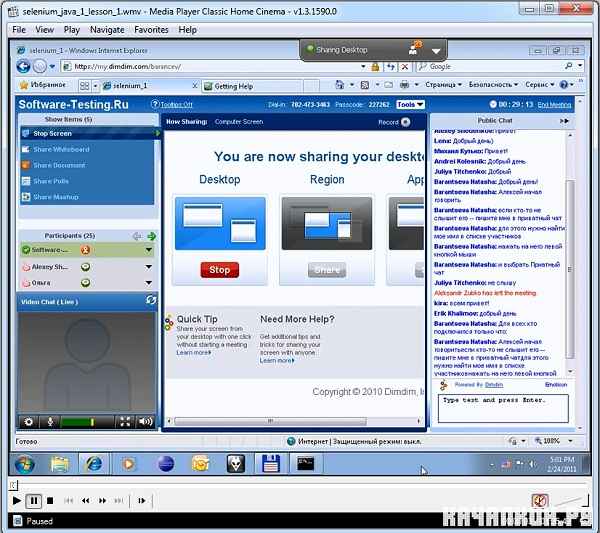Viewport: 600px width, 533px height.
Task: Open the Сервис dropdown menu
Action: pos(540,85)
